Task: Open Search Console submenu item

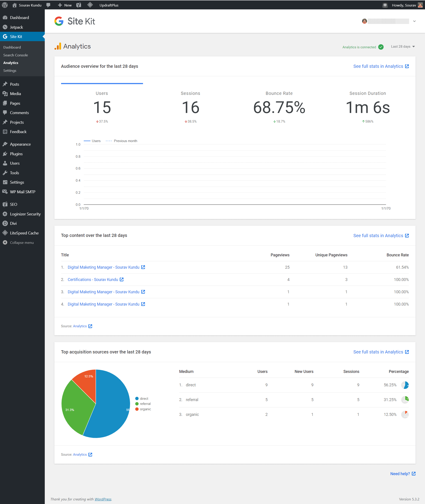Action: point(16,55)
